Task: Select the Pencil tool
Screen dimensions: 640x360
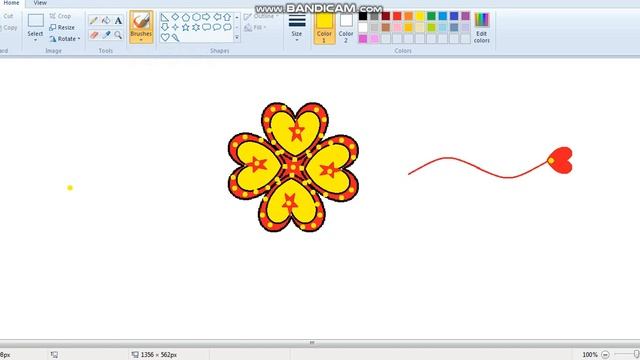Action: coord(93,20)
